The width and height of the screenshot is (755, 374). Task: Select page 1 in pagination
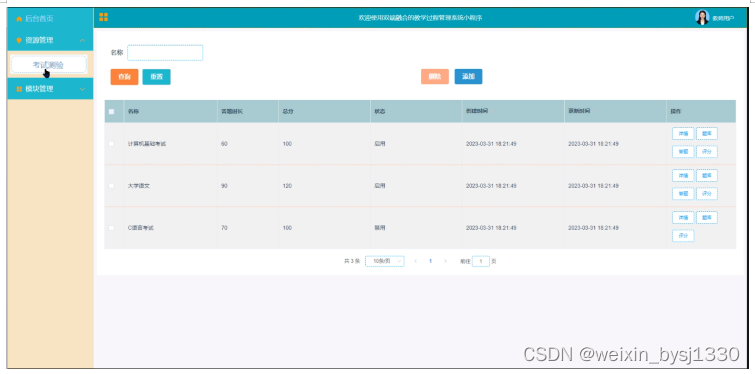[430, 261]
